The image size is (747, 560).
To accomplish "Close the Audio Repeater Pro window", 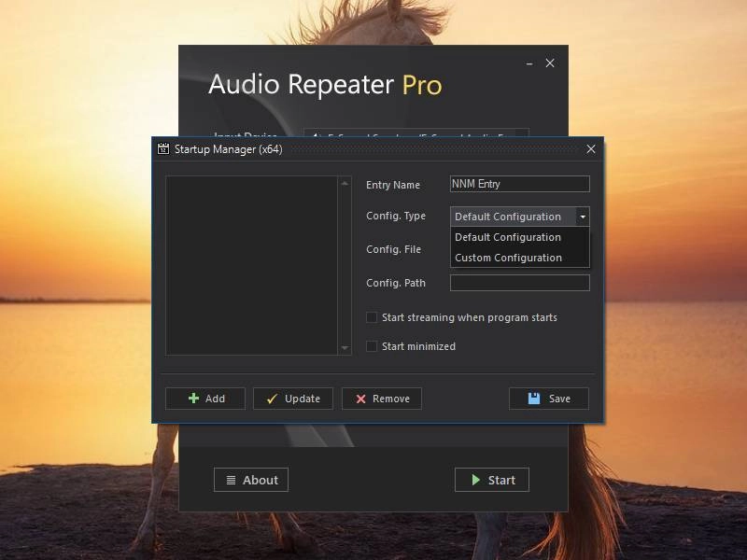I will click(x=550, y=63).
